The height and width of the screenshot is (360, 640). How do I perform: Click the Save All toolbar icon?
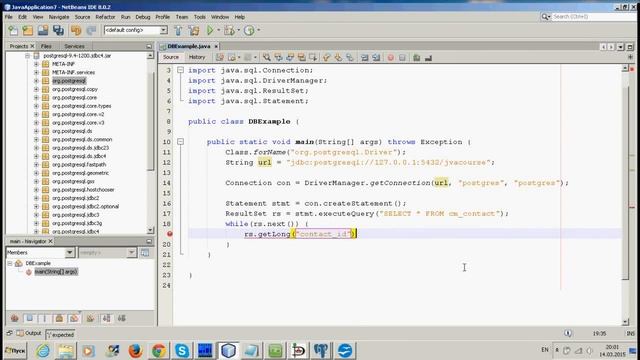click(x=58, y=30)
